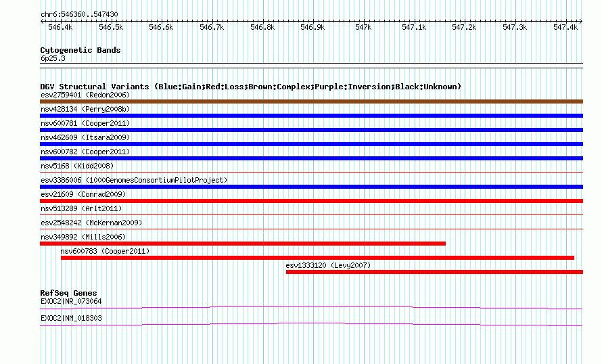
Task: Click the red loss bar under esv21609
Action: click(x=311, y=201)
